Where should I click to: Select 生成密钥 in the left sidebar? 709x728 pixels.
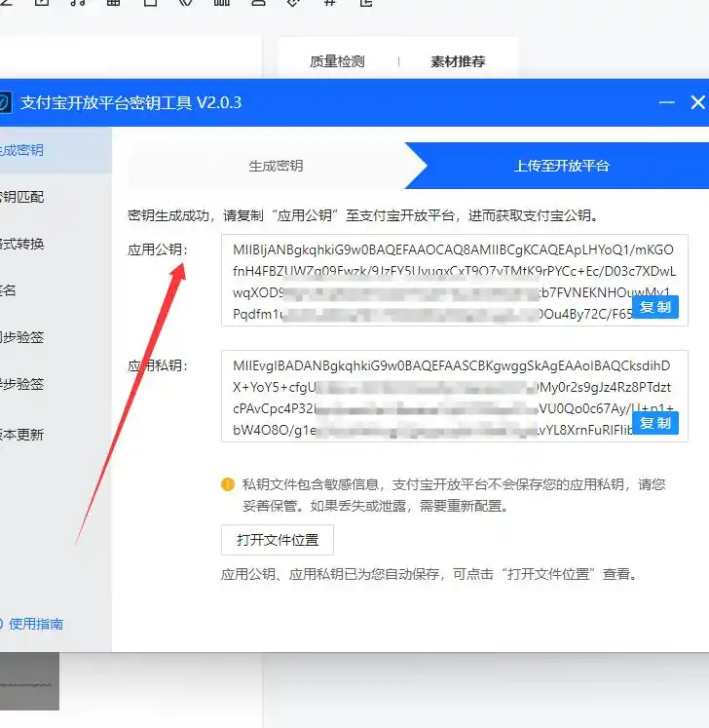[x=23, y=150]
